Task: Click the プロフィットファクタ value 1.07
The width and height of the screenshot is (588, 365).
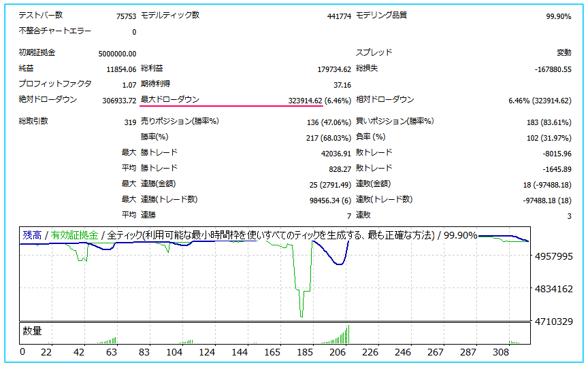Action: coord(129,86)
